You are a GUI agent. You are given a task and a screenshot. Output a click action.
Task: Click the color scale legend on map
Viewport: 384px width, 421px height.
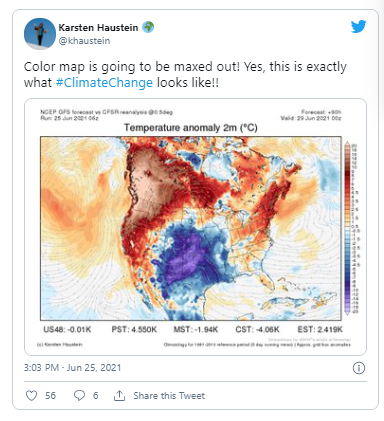[347, 228]
